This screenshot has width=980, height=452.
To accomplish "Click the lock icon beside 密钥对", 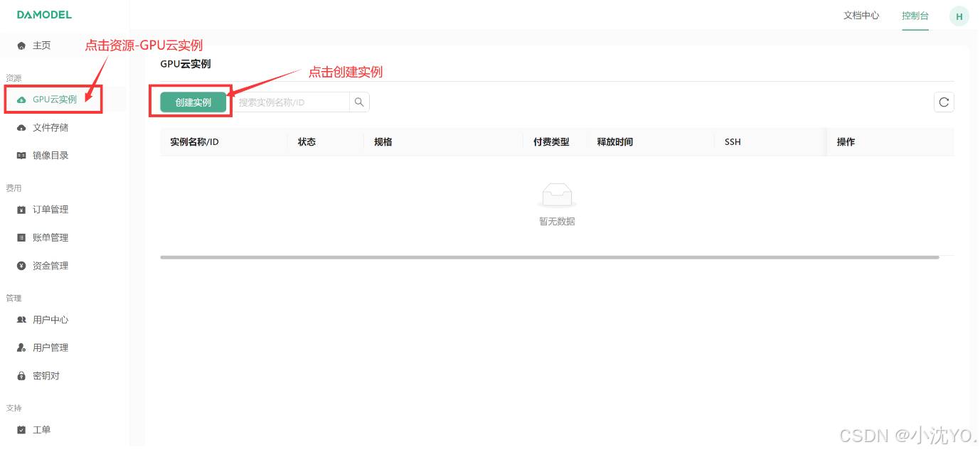I will (21, 376).
